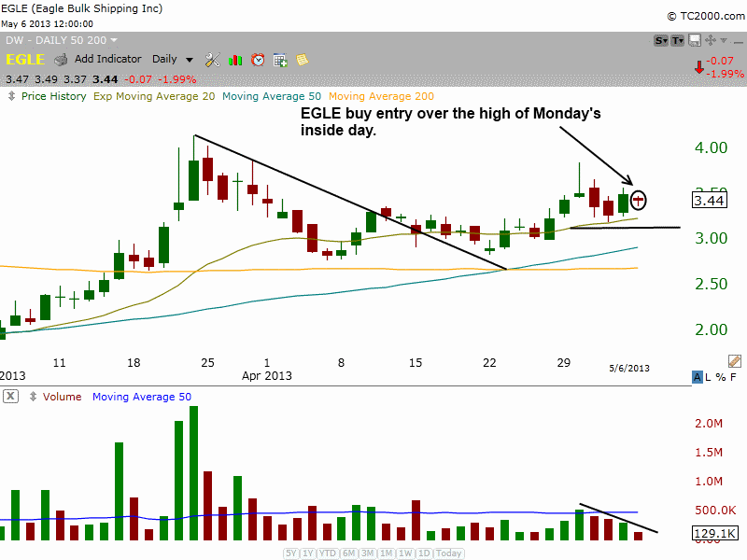Image resolution: width=747 pixels, height=560 pixels.
Task: Select the 1M time range
Action: 387,553
